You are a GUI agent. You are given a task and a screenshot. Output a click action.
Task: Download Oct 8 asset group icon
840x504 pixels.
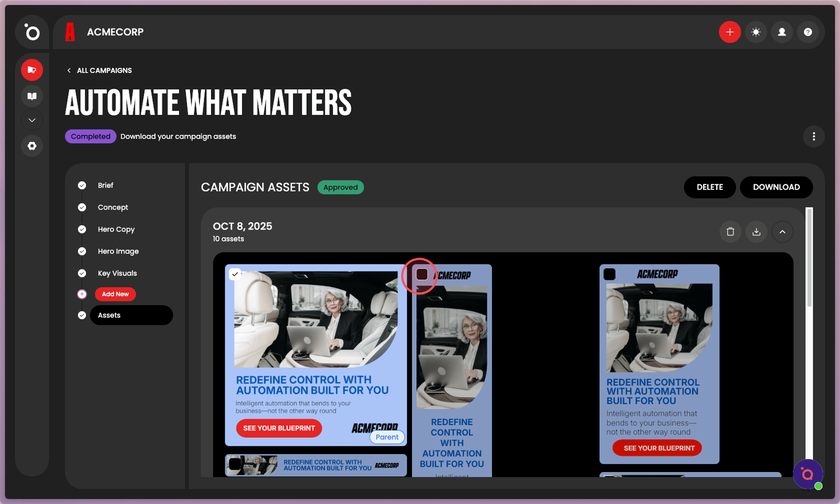click(x=757, y=232)
